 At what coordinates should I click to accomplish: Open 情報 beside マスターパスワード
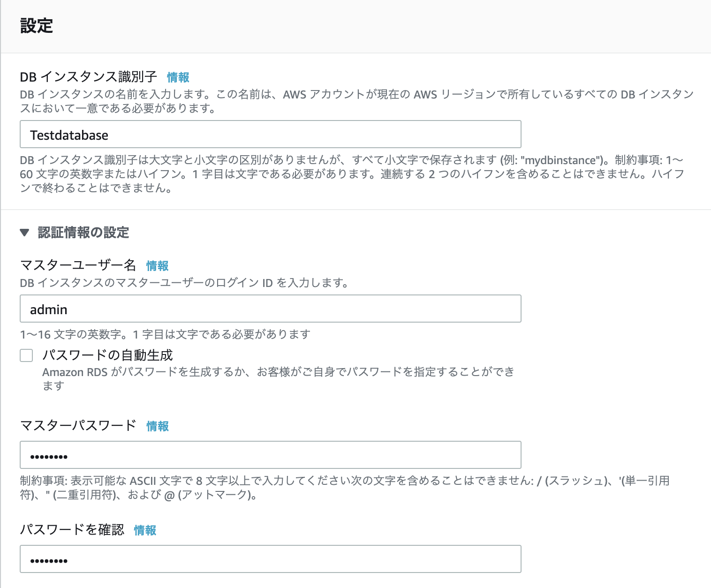click(x=158, y=426)
